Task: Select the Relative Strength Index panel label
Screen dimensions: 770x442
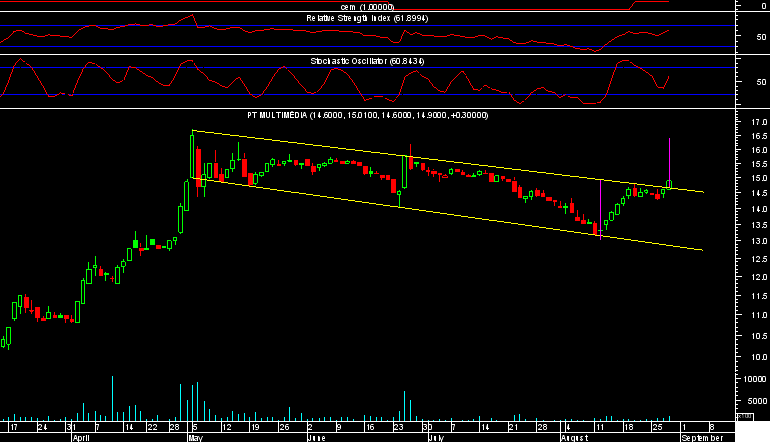Action: (367, 18)
